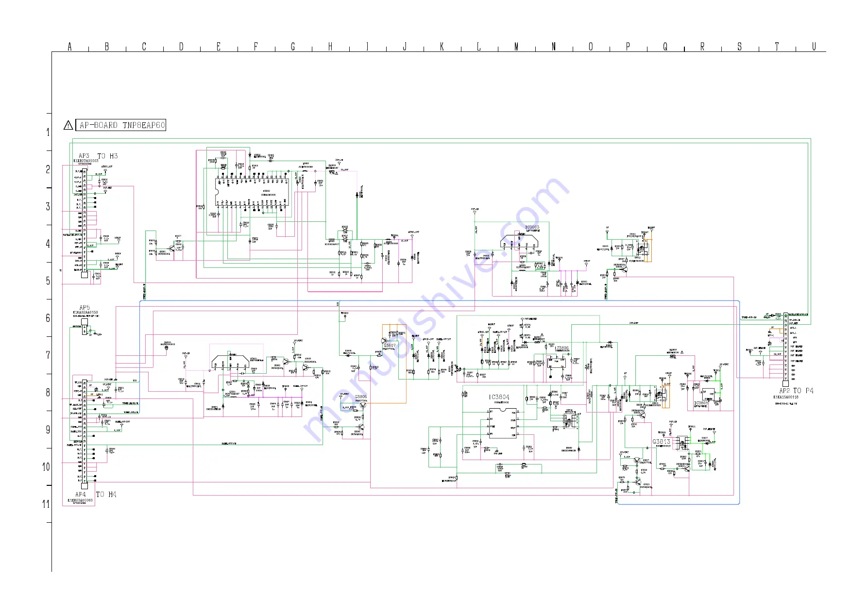
Task: Click column letter M in the top ruler
Action: 516,47
